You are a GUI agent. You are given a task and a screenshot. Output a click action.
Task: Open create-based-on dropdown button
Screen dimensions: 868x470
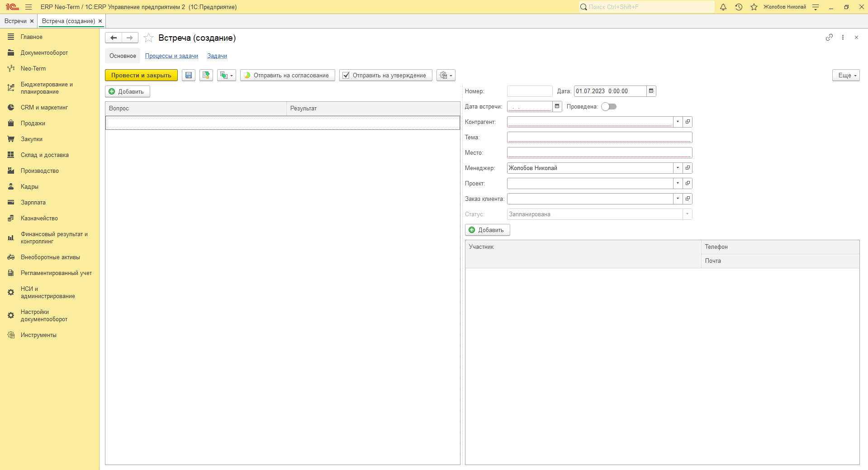coord(226,75)
